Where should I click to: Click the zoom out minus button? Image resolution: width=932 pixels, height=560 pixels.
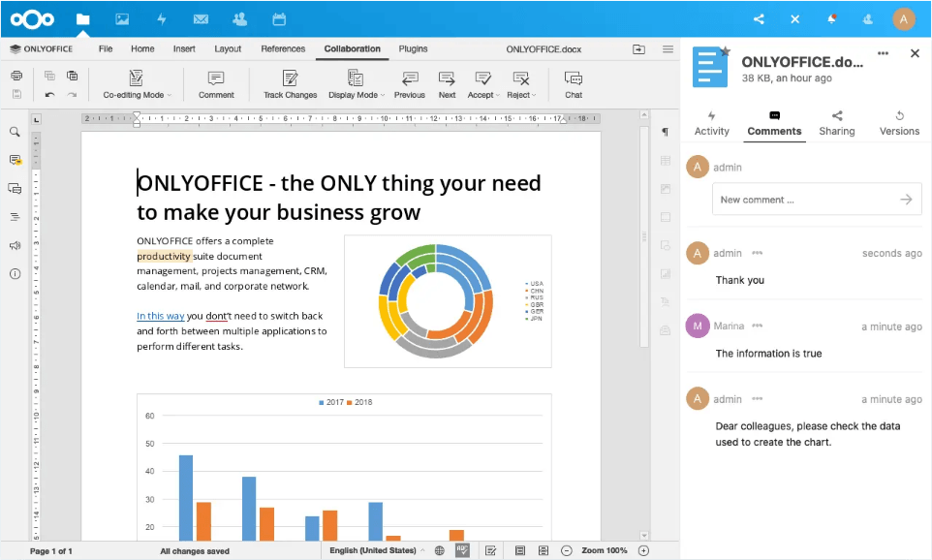pos(567,550)
